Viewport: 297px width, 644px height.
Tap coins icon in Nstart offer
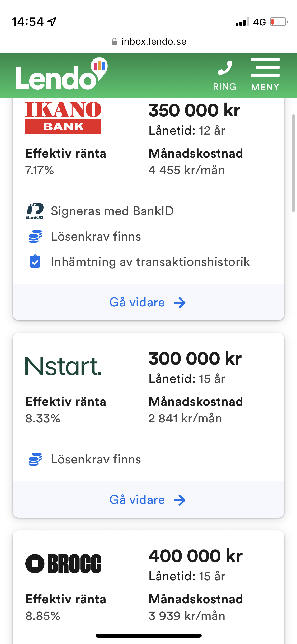click(x=35, y=459)
